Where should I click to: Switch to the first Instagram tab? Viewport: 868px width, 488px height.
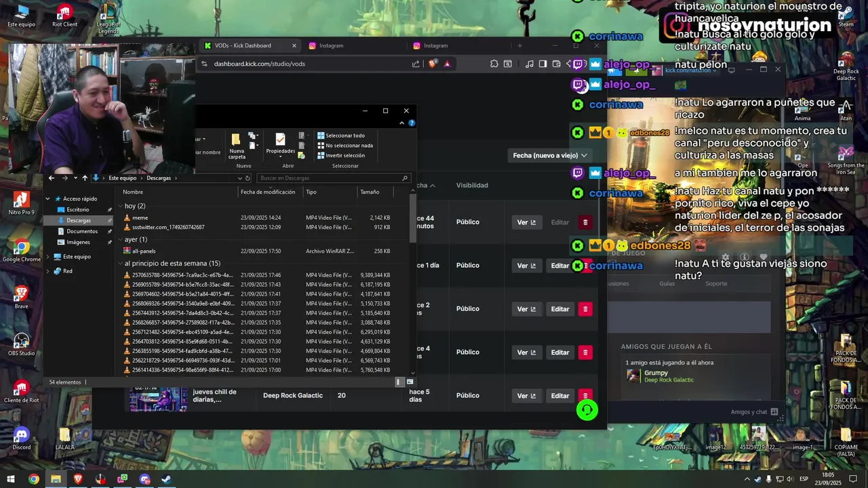click(x=332, y=45)
